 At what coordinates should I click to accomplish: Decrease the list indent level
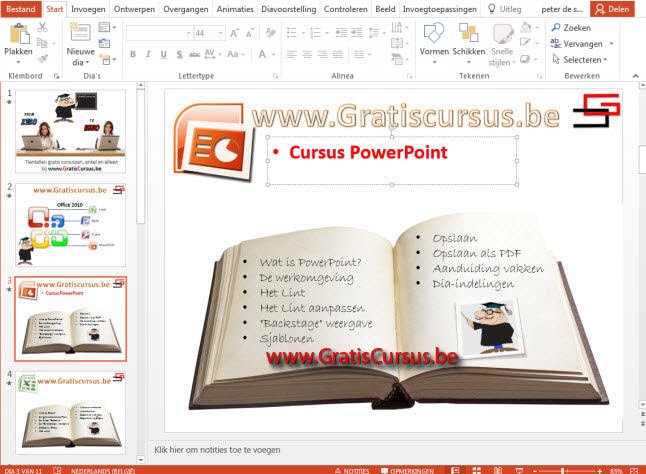pyautogui.click(x=341, y=33)
